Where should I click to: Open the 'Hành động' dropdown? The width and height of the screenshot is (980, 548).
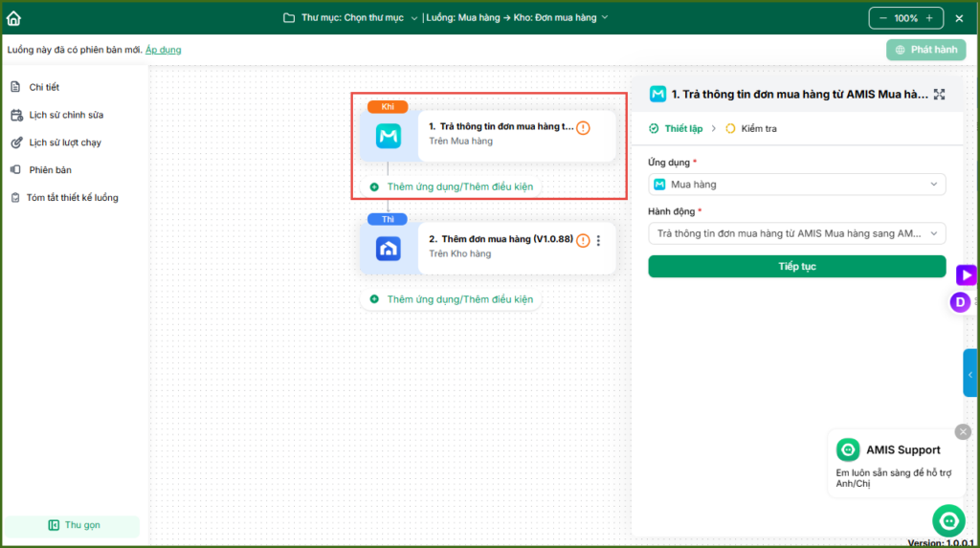tap(797, 233)
